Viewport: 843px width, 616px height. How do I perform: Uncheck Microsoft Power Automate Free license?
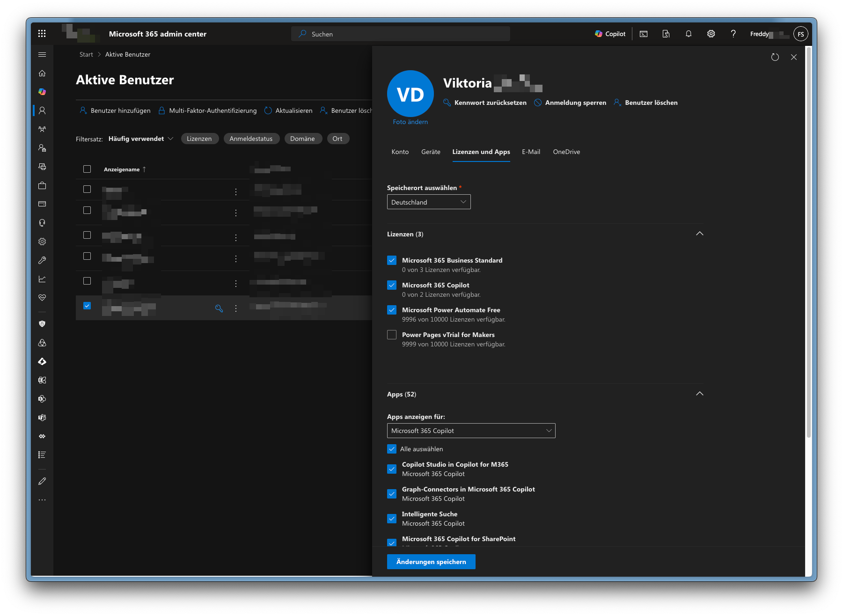pyautogui.click(x=392, y=310)
